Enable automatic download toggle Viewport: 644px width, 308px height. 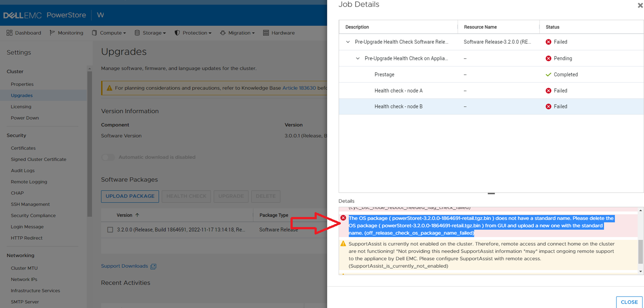108,157
